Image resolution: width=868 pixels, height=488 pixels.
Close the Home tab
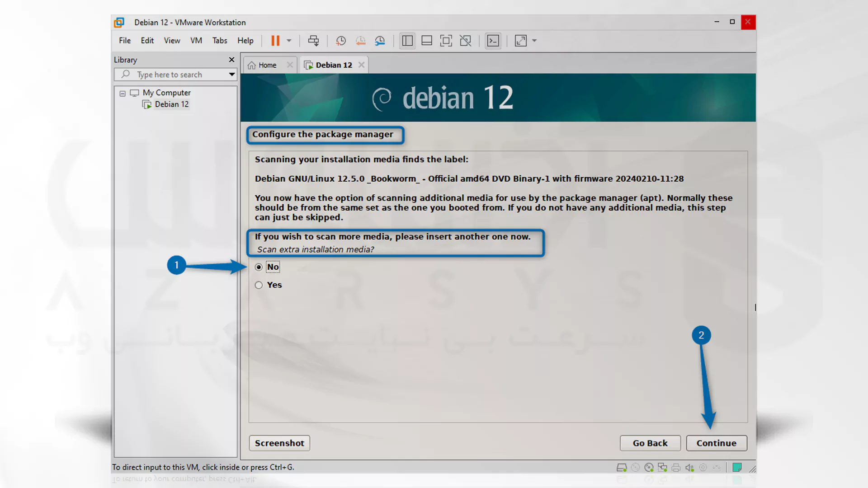[290, 65]
